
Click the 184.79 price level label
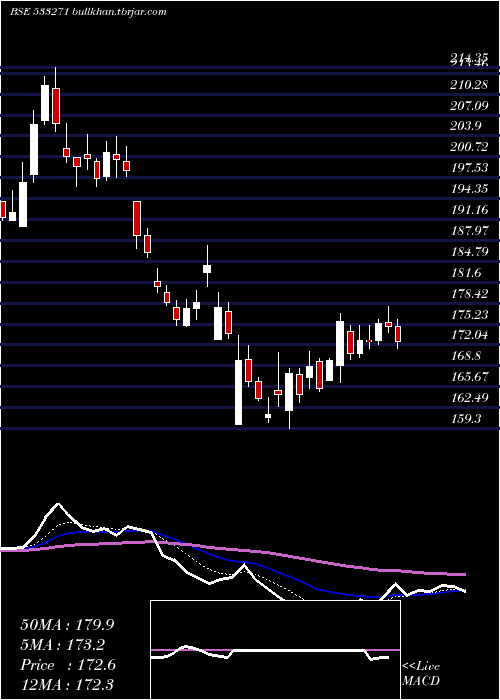[x=469, y=251]
